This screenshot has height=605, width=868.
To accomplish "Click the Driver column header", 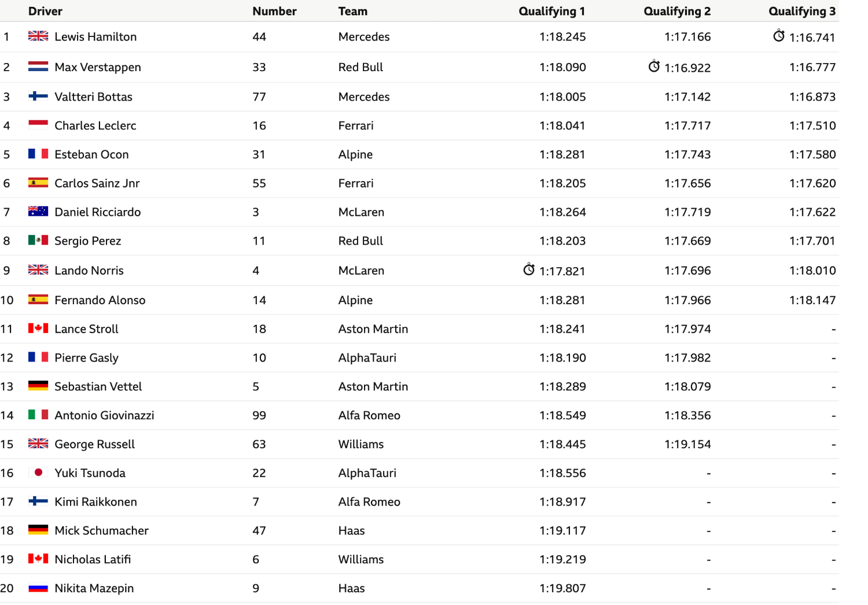I will click(x=45, y=11).
